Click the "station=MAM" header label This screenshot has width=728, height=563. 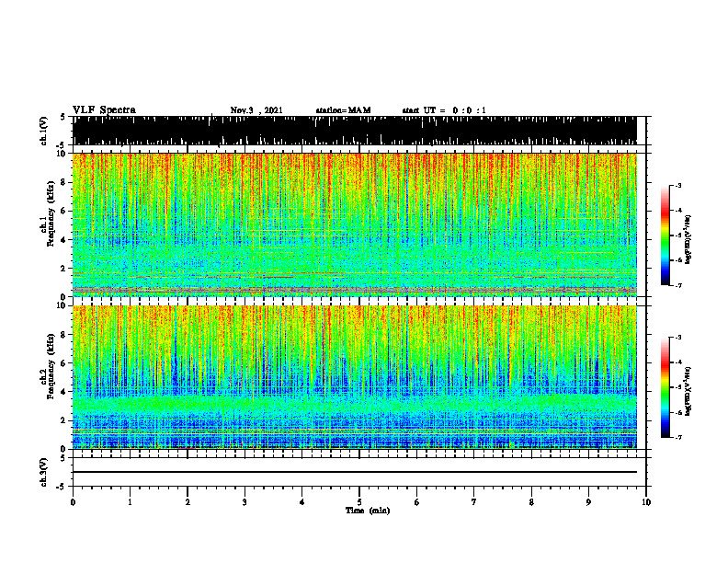coord(343,110)
